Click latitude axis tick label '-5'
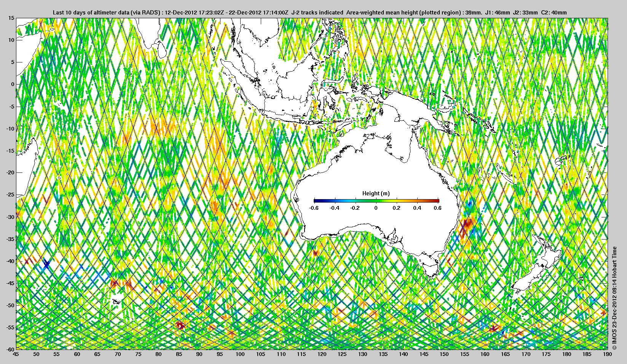 tap(11, 107)
